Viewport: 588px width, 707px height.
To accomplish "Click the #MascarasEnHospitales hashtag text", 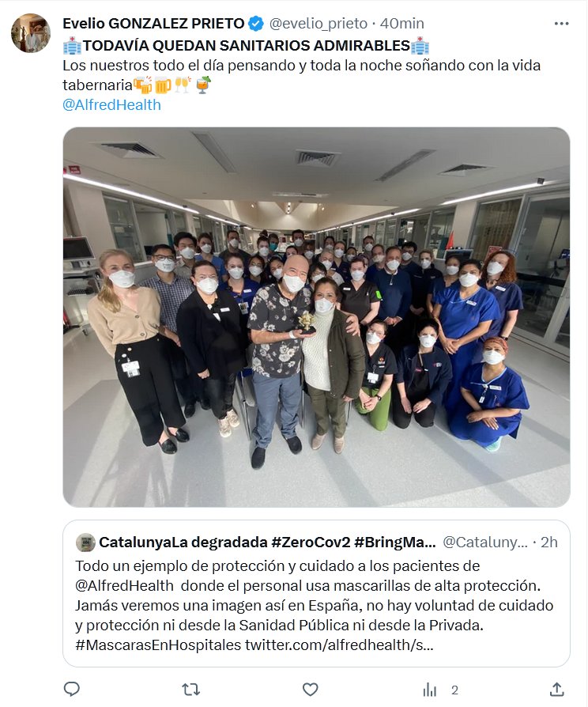I will [x=158, y=645].
